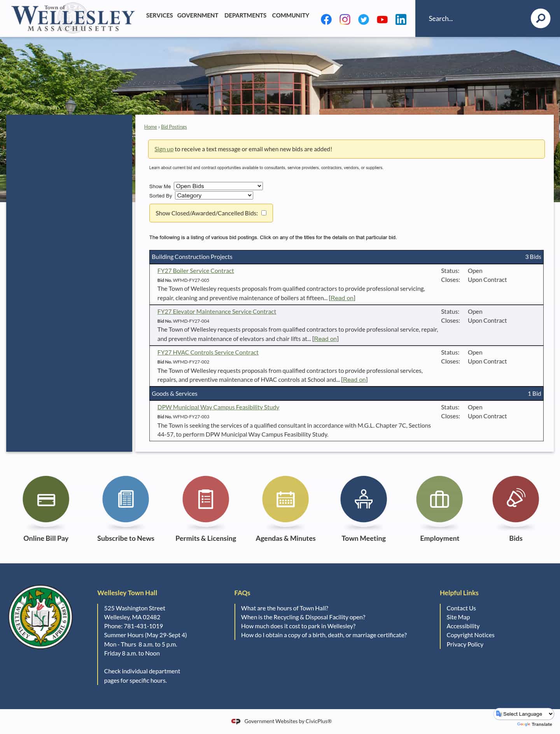Click the Sign up link
Screen dimensions: 560x734
pos(164,149)
